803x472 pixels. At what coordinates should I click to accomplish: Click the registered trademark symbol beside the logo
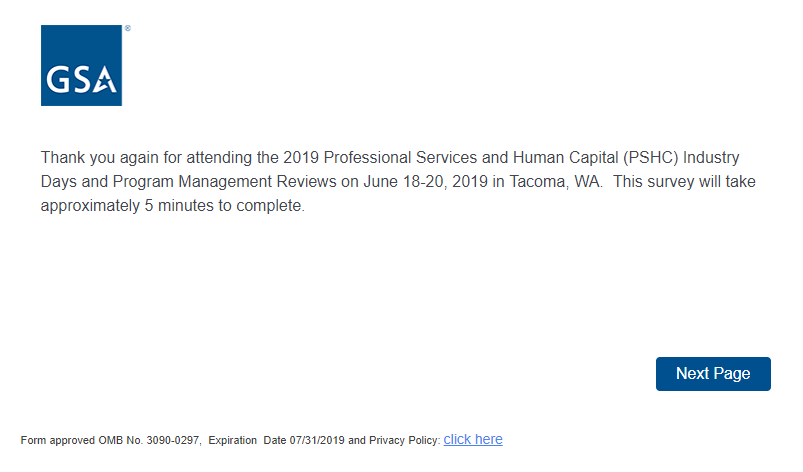click(x=127, y=29)
